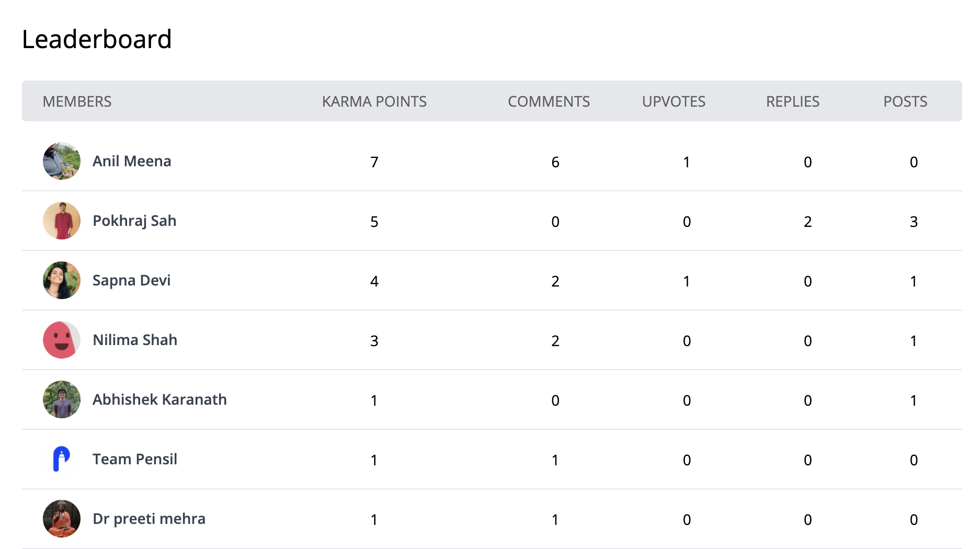
Task: Open Dr preeti mehra's avatar
Action: [62, 519]
